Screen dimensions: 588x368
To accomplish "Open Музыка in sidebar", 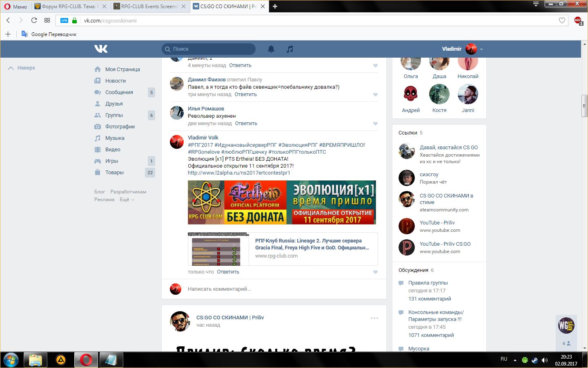I will (115, 138).
